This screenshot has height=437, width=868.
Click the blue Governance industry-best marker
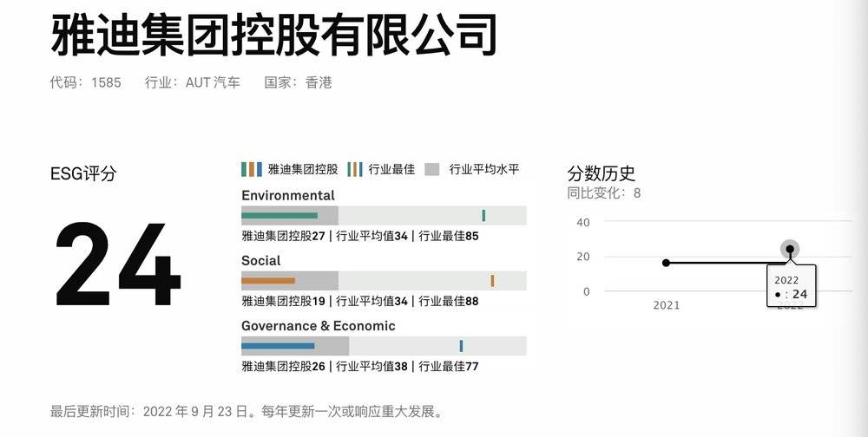click(x=461, y=346)
